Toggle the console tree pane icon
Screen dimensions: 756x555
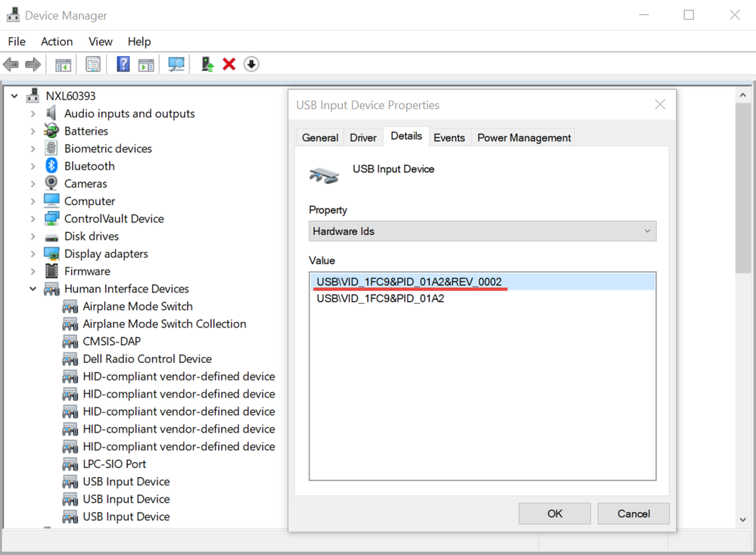coord(63,64)
